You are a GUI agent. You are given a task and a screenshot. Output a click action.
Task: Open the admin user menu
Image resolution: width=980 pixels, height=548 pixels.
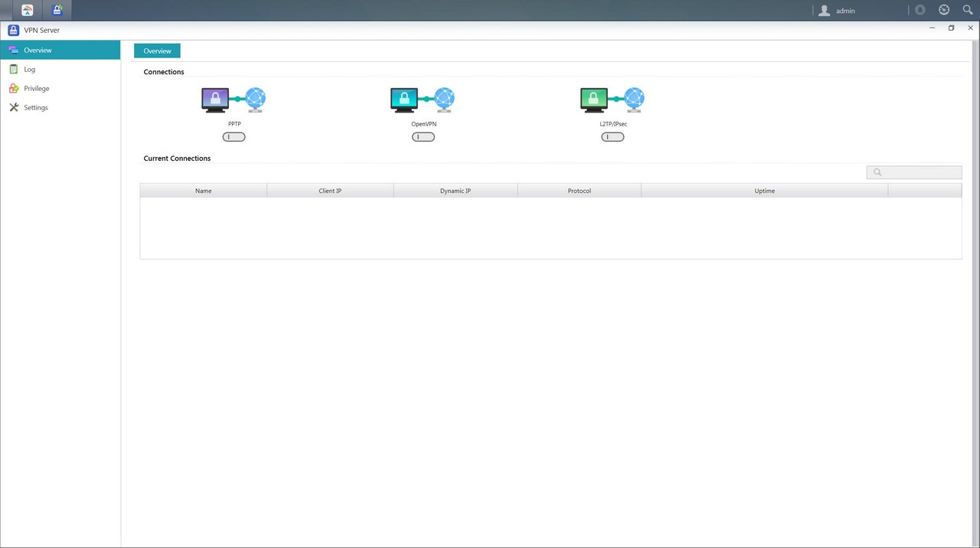pos(836,11)
